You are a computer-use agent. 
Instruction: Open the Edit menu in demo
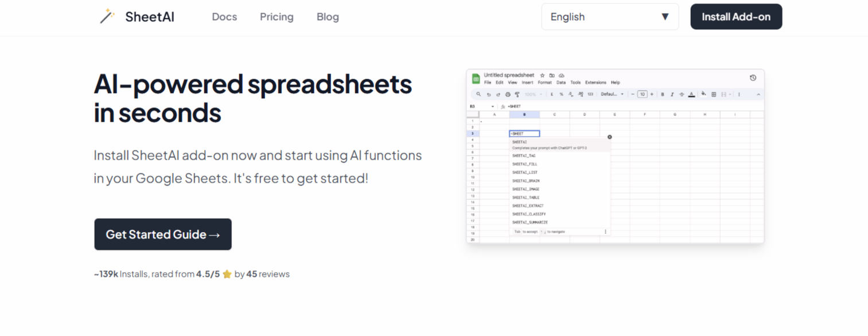500,83
